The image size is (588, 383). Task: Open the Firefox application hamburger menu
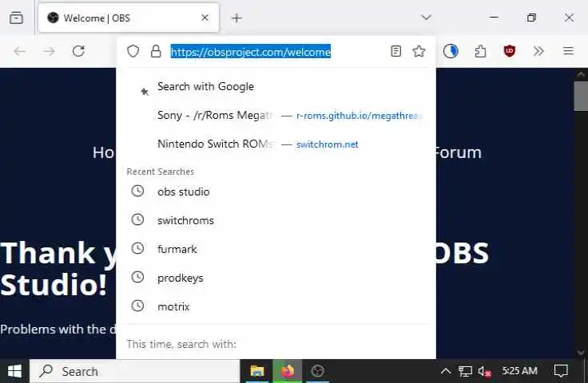coord(568,51)
